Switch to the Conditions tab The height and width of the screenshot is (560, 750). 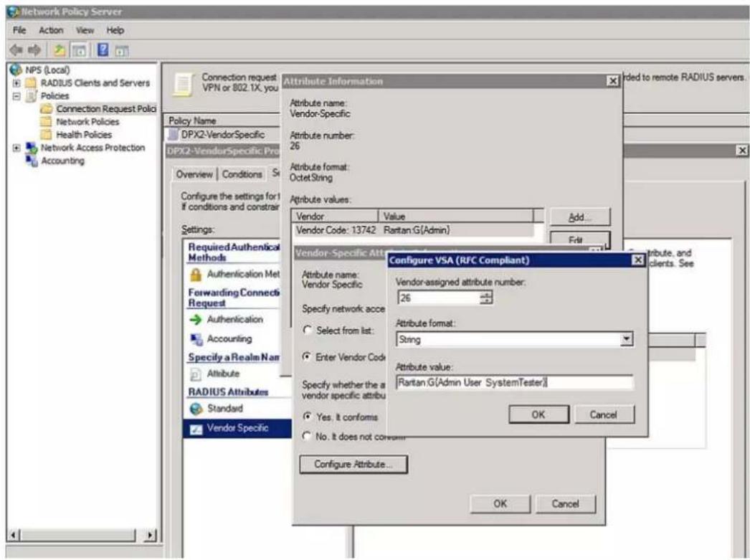[x=242, y=174]
